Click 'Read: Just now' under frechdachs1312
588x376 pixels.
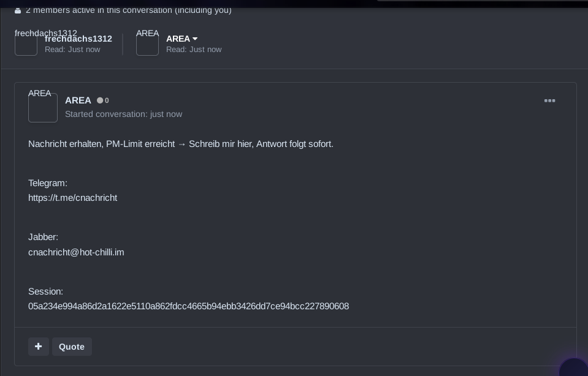(72, 50)
